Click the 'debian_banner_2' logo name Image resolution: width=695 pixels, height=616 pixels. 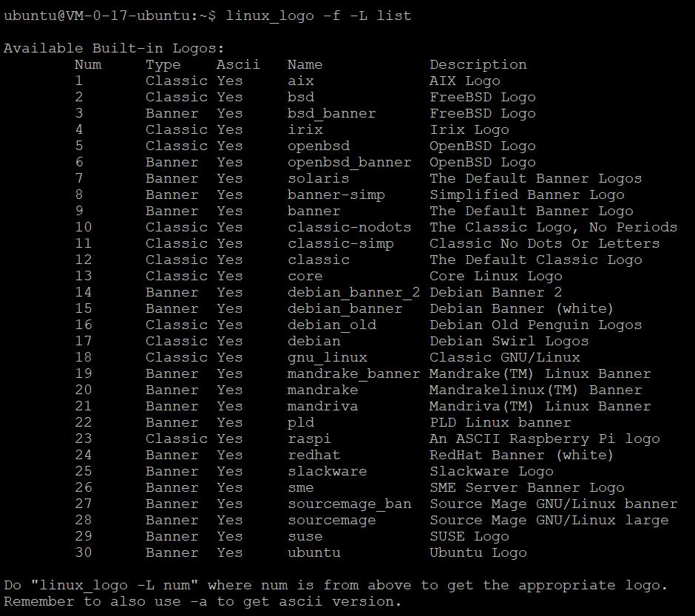[353, 293]
